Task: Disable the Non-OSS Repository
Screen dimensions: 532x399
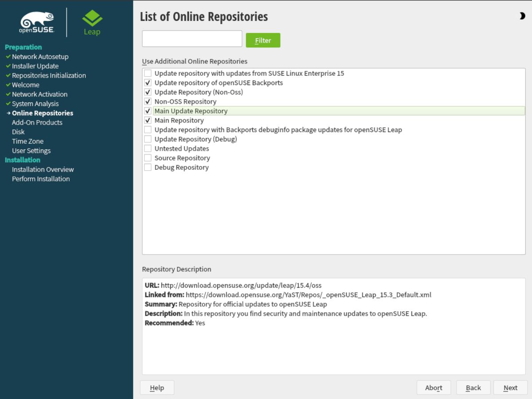Action: (x=148, y=101)
